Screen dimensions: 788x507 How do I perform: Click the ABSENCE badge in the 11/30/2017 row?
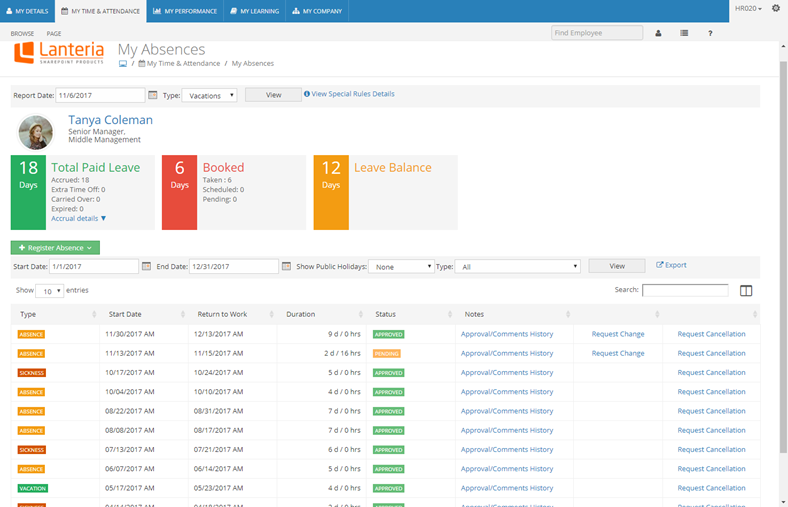tap(31, 335)
